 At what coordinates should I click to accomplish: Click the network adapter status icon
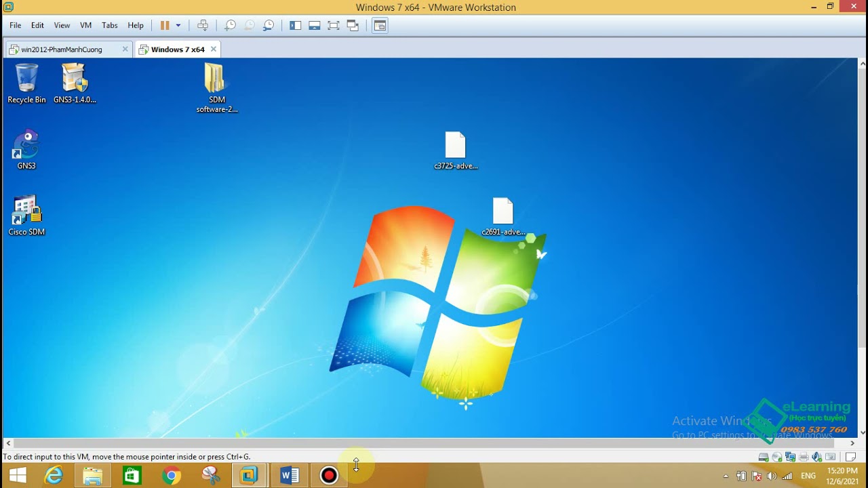coord(790,457)
